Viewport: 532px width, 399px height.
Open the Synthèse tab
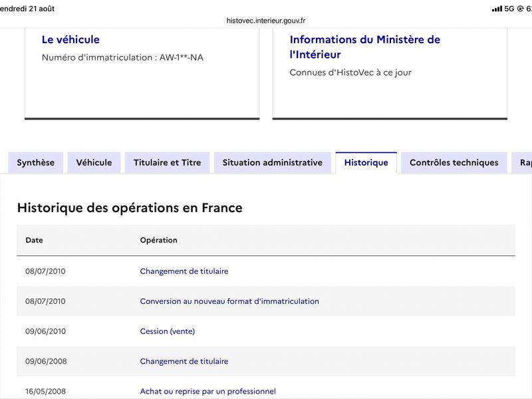[36, 162]
